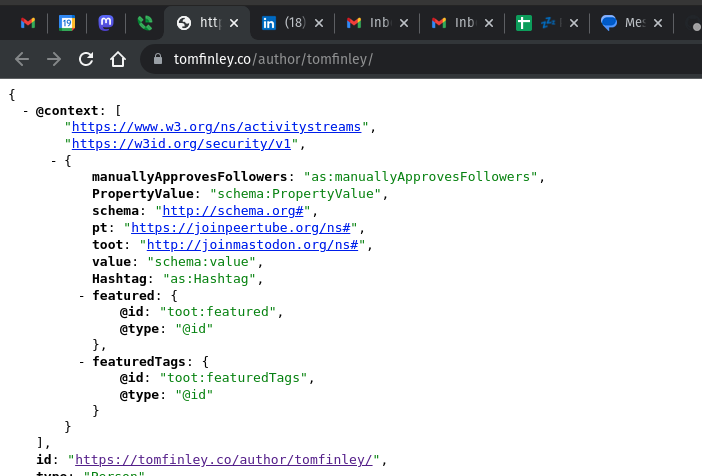Click the padlock site info icon
Image resolution: width=702 pixels, height=476 pixels.
tap(157, 59)
